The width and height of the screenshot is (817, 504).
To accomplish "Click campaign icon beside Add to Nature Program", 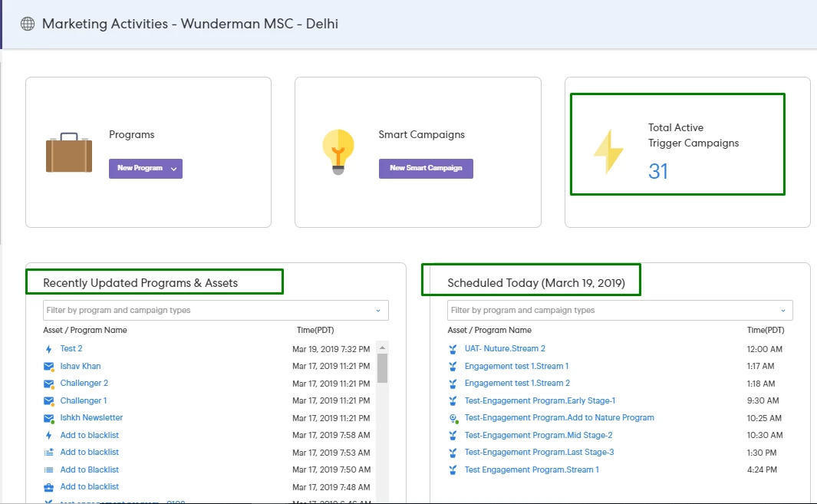I will coord(453,418).
